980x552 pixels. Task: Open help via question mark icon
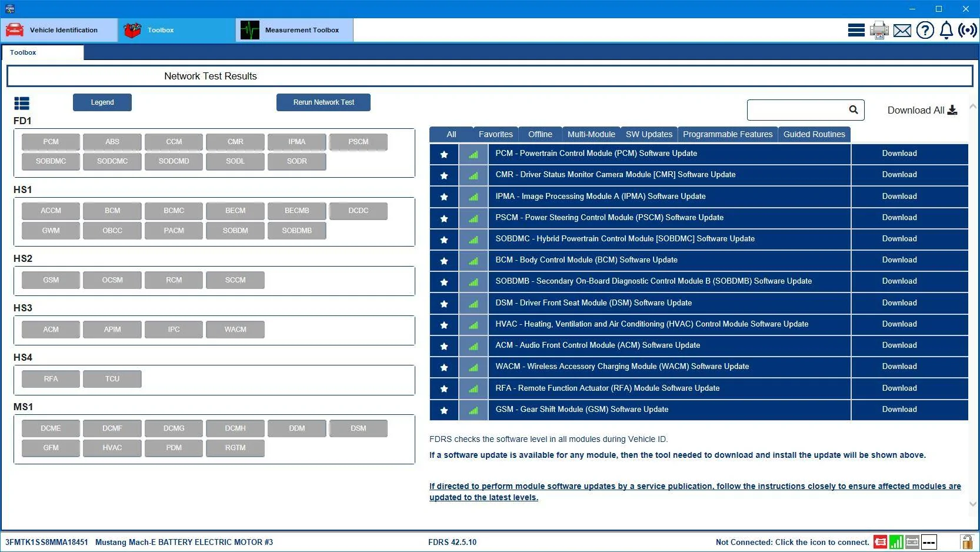[x=925, y=30]
